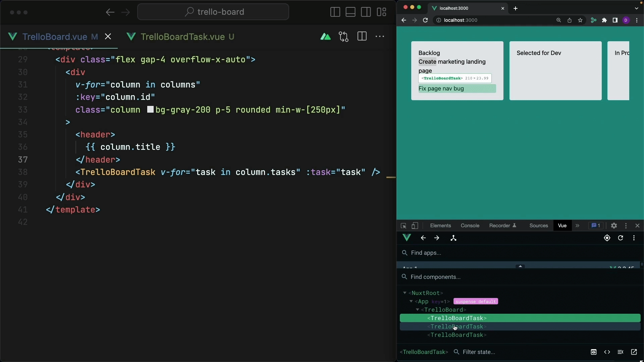Toggle the VS Code bottom panel
Viewport: 644px width, 362px height.
click(x=351, y=12)
